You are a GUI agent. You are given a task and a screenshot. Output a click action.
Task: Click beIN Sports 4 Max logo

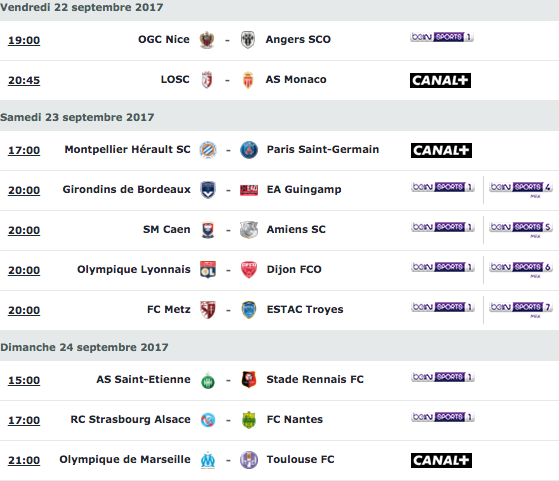point(521,189)
